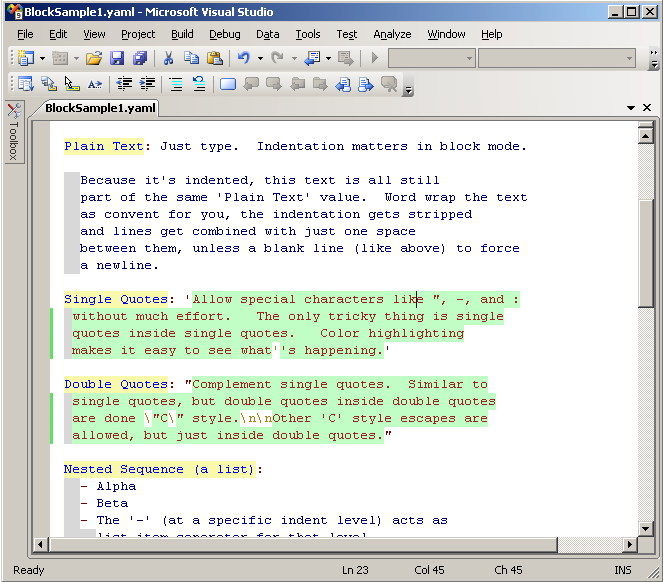Open the Test menu

coord(347,34)
